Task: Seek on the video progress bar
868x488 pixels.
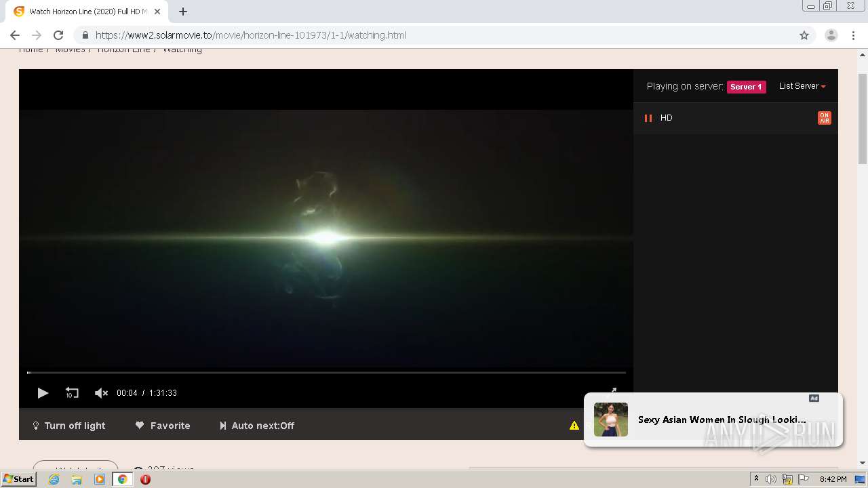Action: pos(326,373)
